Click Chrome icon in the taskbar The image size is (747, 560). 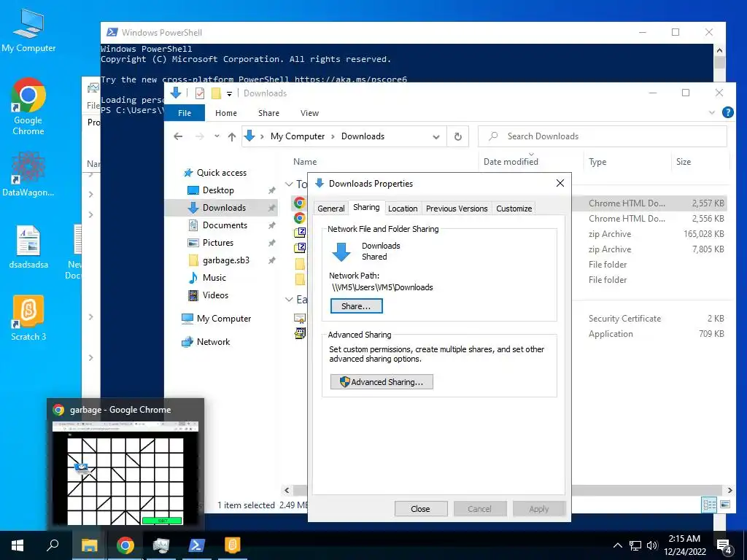[x=125, y=545]
